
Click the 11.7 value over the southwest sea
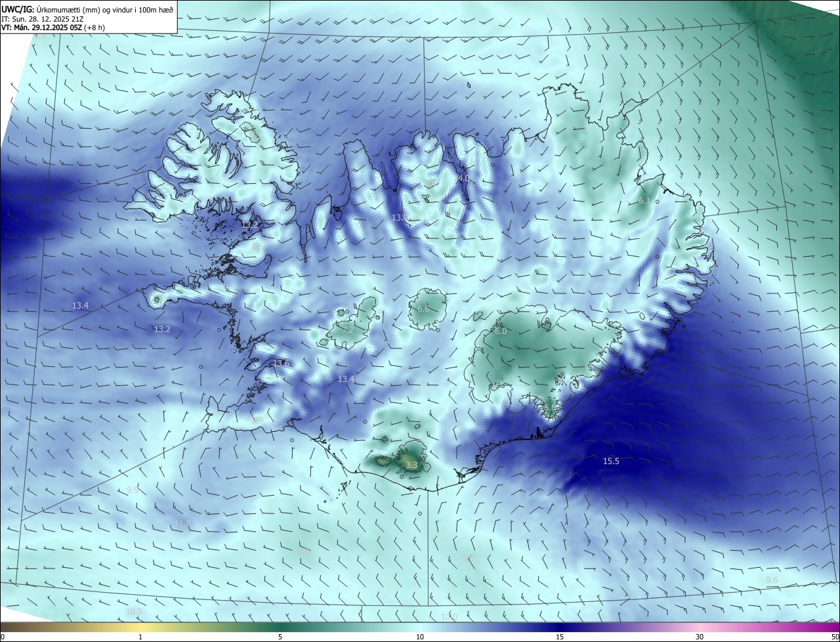click(x=183, y=523)
